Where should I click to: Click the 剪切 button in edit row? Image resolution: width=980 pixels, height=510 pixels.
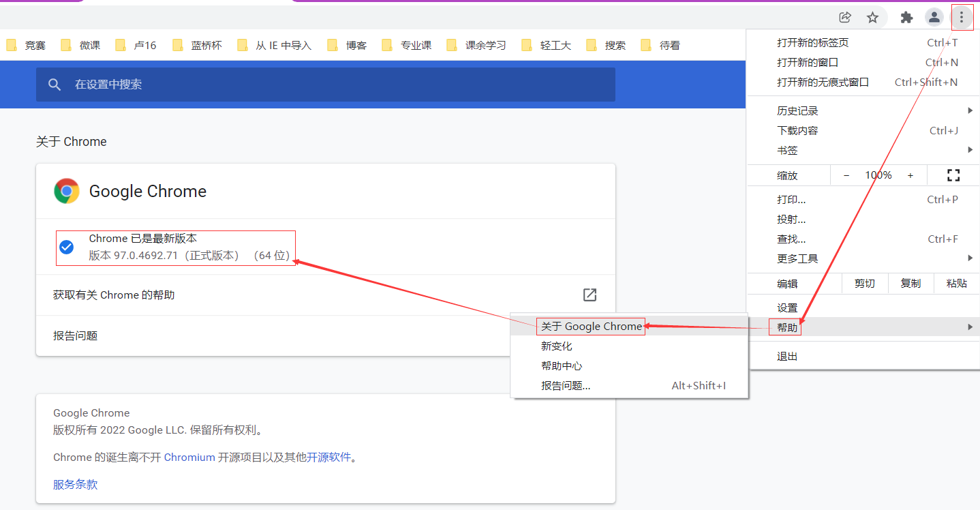click(864, 283)
